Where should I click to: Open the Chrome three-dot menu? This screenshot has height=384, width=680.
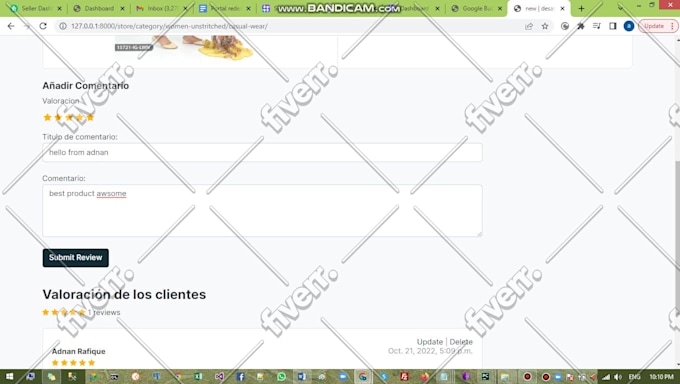[672, 26]
